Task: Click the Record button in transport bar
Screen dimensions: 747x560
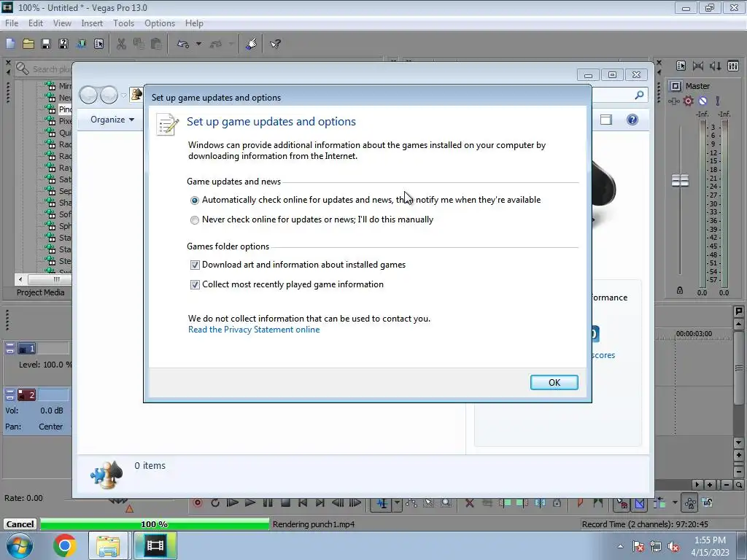Action: click(x=198, y=503)
